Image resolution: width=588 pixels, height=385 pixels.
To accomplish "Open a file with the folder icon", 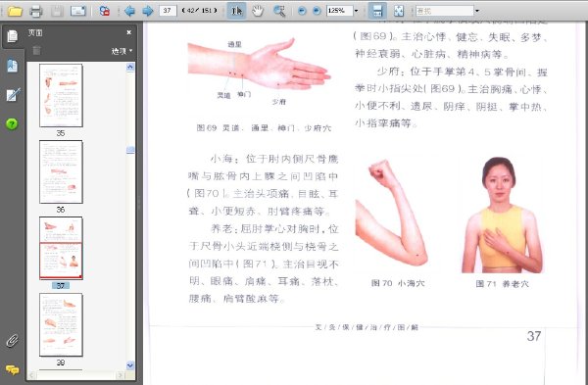I will coord(15,11).
